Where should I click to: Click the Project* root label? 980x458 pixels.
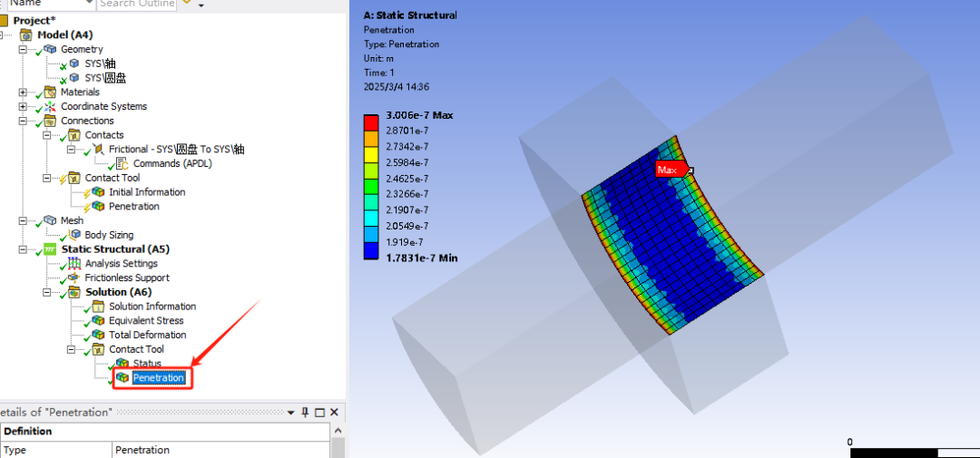[x=34, y=21]
